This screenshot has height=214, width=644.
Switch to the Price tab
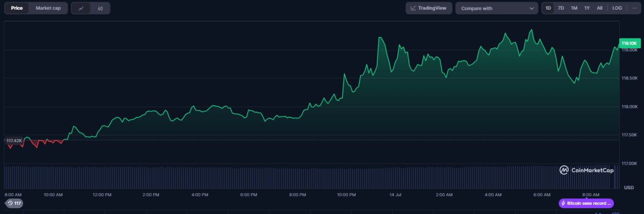pyautogui.click(x=17, y=8)
